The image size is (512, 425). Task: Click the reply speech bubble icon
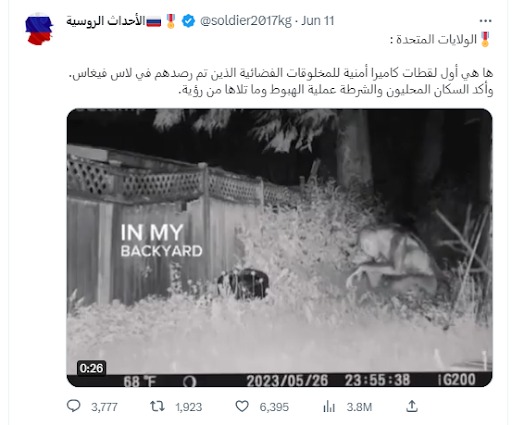pyautogui.click(x=74, y=406)
